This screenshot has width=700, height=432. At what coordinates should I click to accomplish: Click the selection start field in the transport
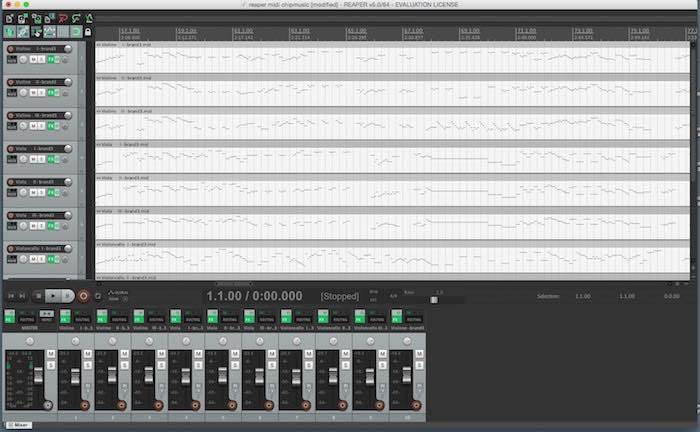(x=583, y=296)
